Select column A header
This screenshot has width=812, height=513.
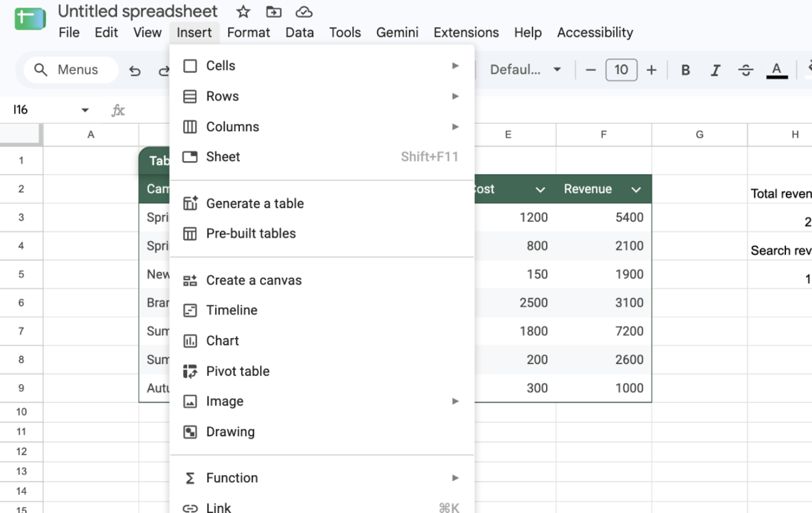(91, 135)
